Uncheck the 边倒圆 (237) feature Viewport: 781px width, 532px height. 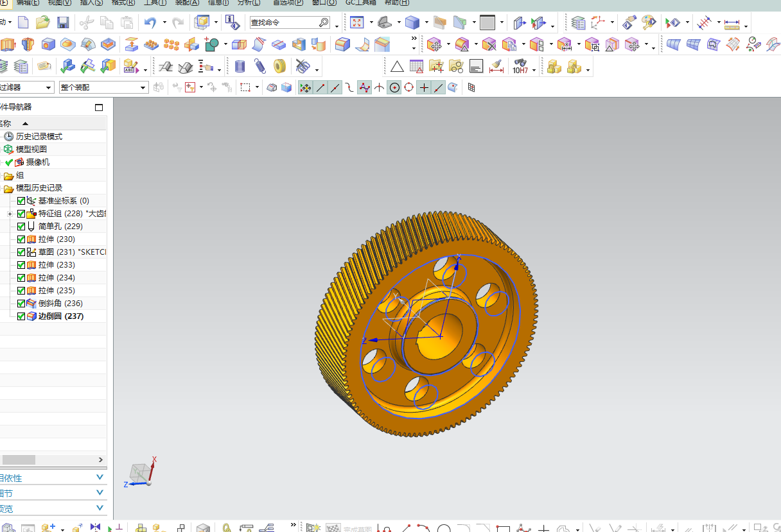21,316
